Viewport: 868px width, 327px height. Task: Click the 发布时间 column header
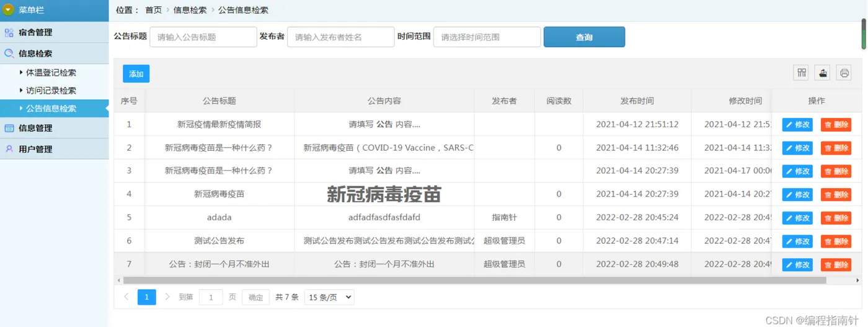click(x=637, y=101)
